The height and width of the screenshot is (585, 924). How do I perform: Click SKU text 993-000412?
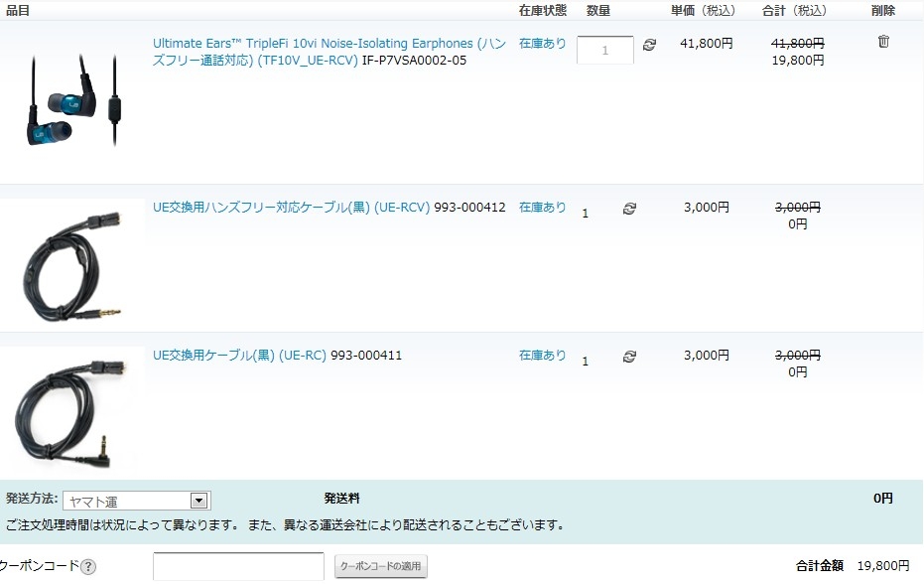click(469, 208)
